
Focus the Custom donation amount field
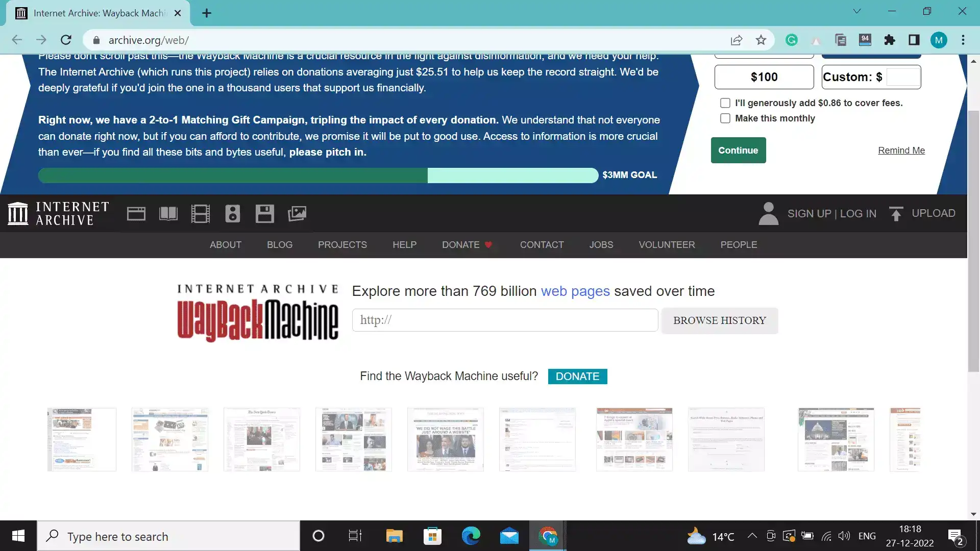click(903, 77)
